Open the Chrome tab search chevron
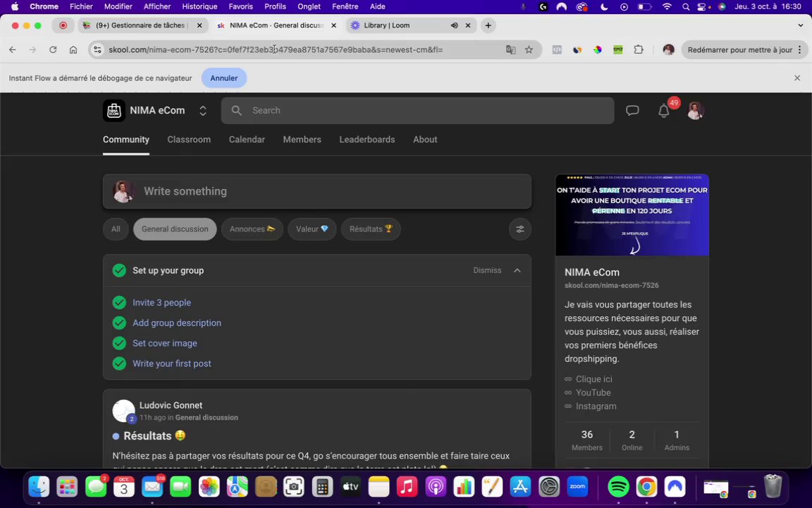Screen dimensions: 812x508 pos(801,25)
